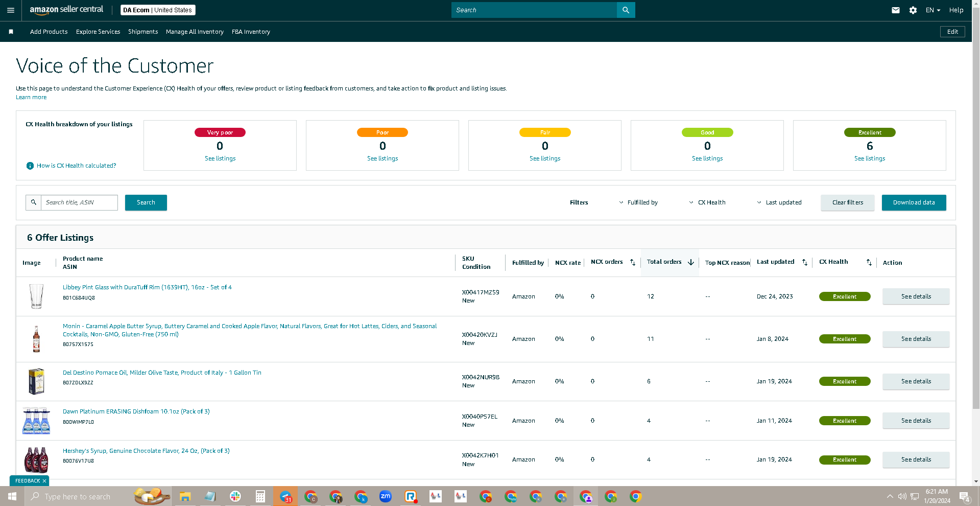Open the messages envelope icon
Image resolution: width=980 pixels, height=506 pixels.
tap(896, 10)
